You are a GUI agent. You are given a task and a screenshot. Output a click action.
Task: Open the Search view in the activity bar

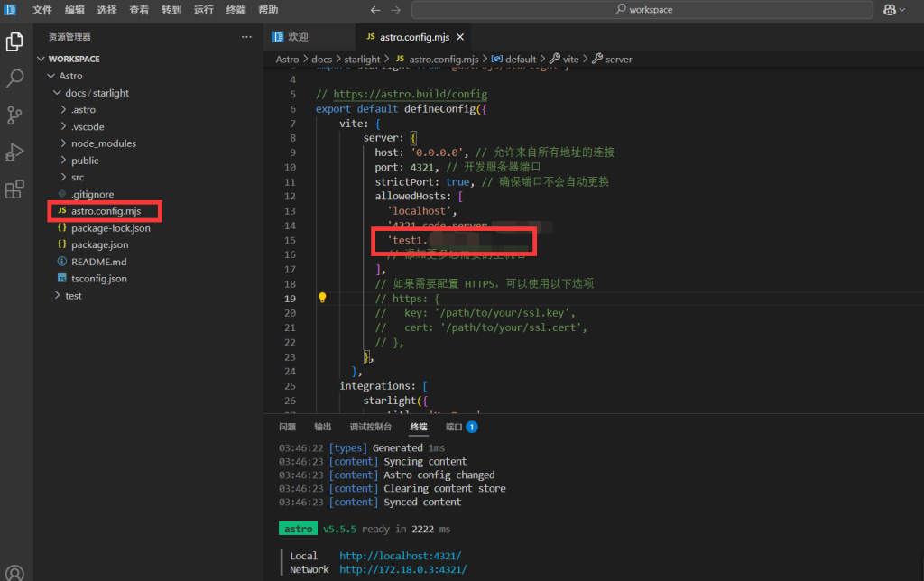[14, 76]
